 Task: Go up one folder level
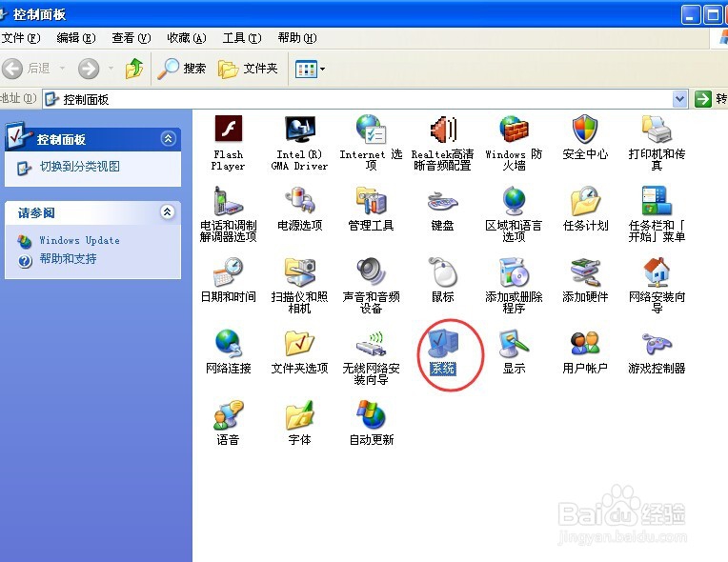[x=134, y=69]
